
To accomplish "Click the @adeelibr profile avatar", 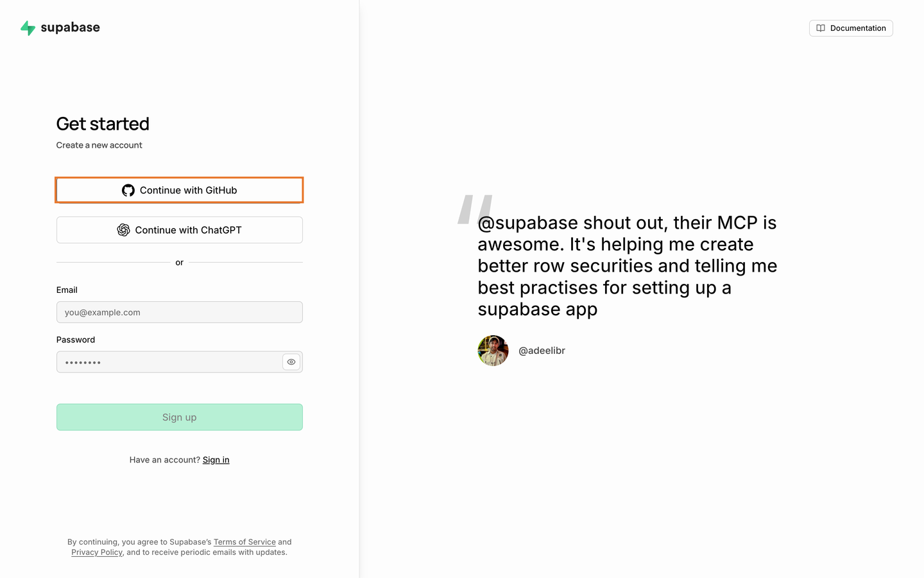I will 493,351.
